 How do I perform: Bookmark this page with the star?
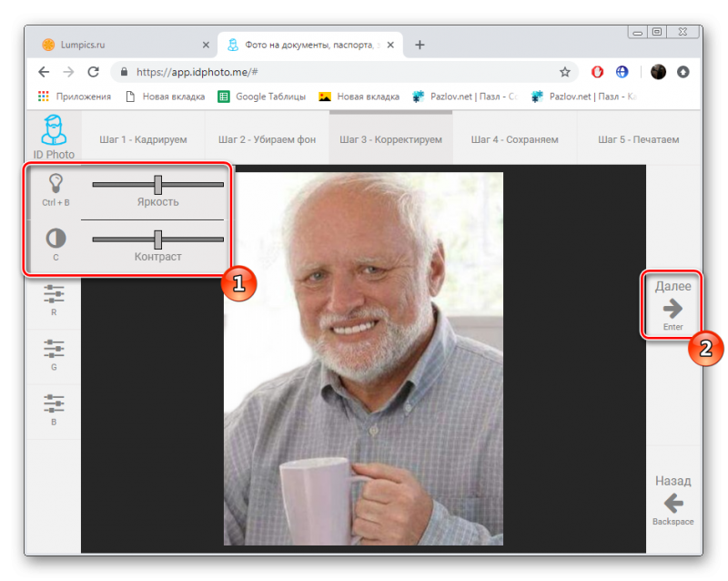(x=564, y=72)
